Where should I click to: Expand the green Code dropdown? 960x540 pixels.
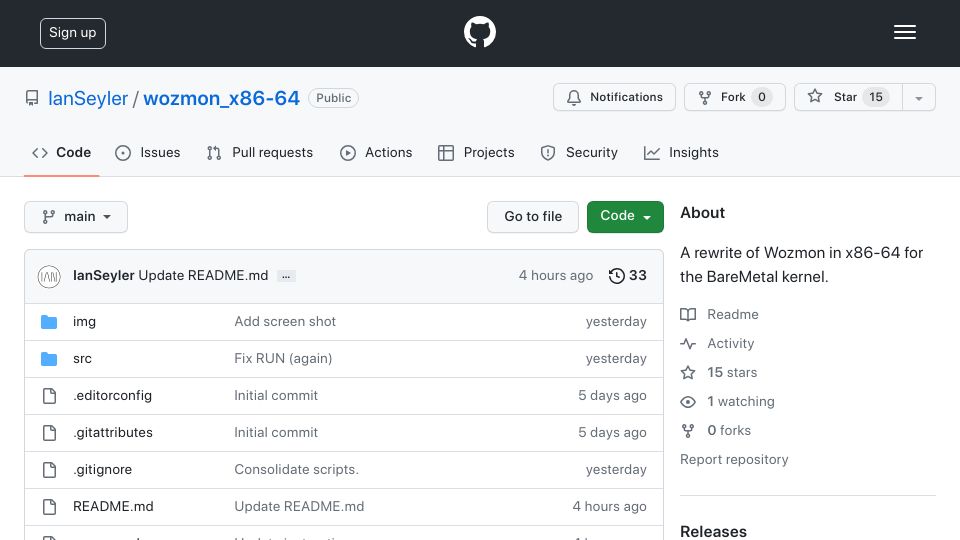(625, 217)
